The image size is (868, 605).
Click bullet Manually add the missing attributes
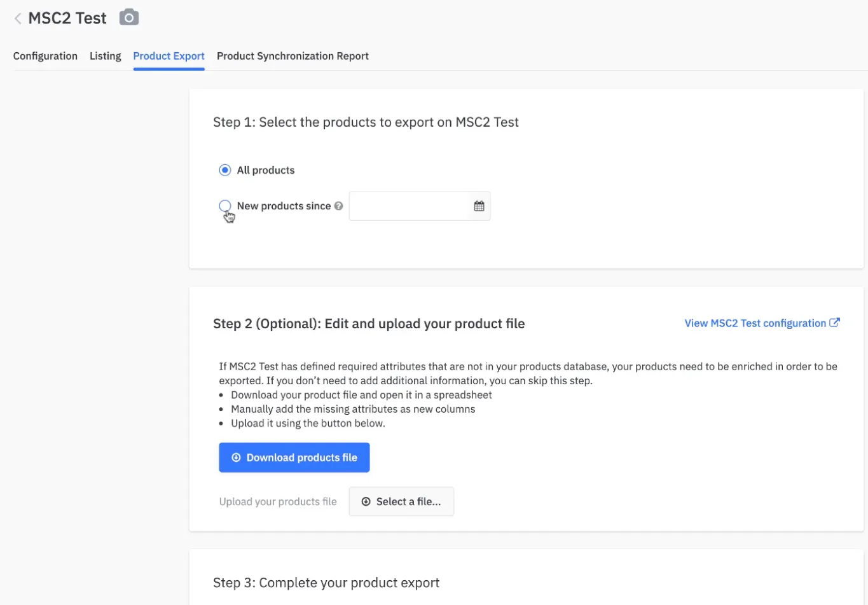click(x=353, y=409)
